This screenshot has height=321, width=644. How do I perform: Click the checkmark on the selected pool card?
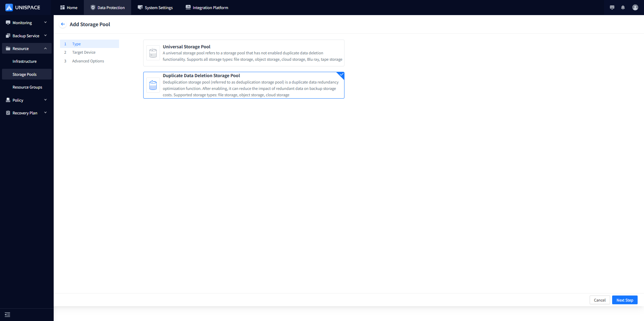(341, 74)
